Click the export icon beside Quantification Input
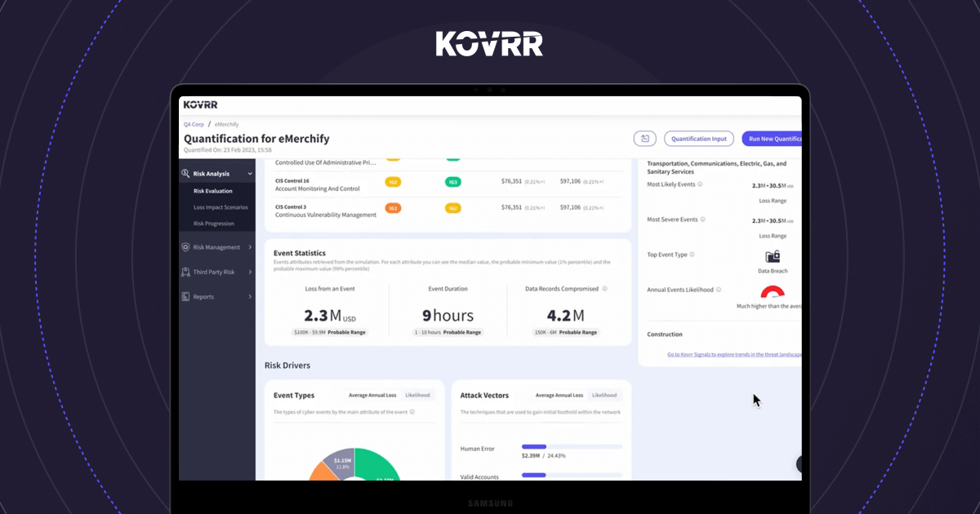This screenshot has height=514, width=980. [645, 139]
